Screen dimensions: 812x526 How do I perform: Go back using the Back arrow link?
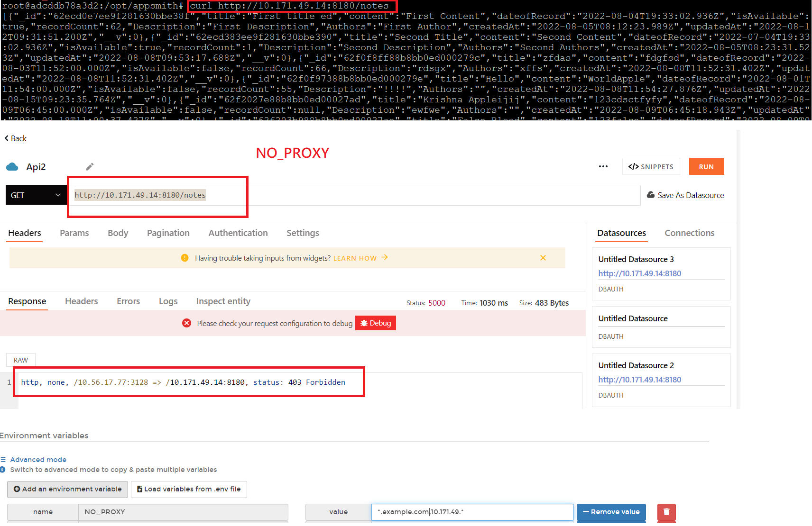15,138
